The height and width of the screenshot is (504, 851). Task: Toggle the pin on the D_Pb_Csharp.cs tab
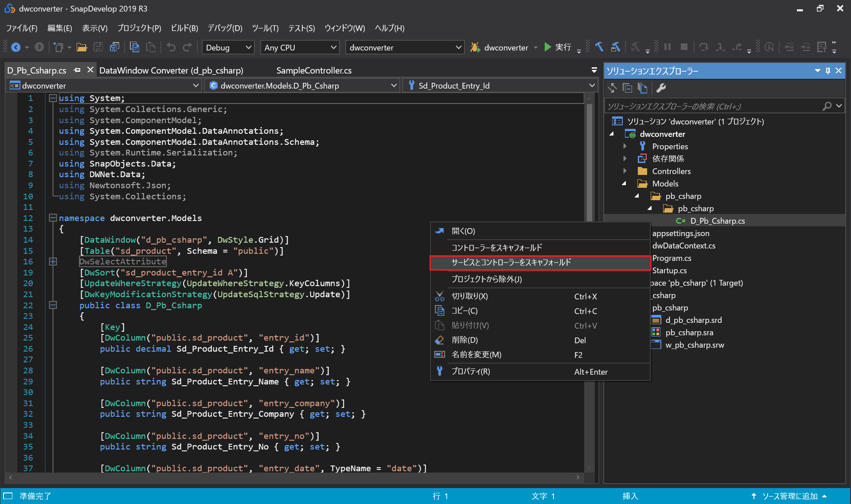[78, 70]
